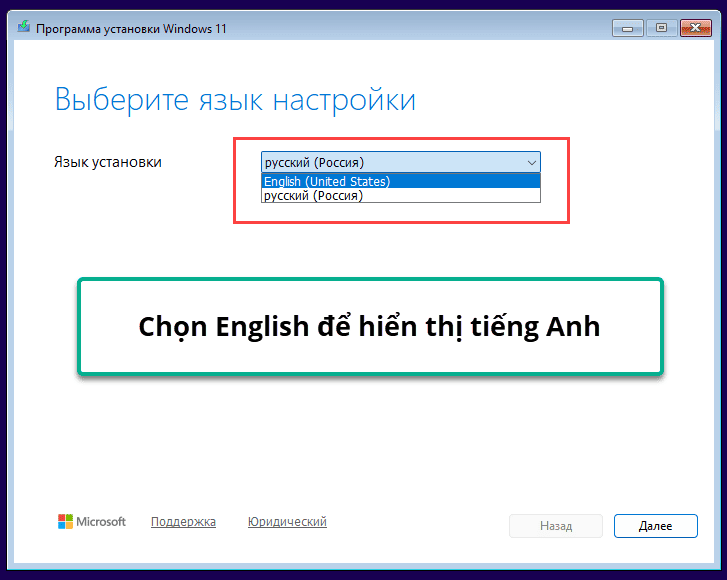Click the Язык установки label
The width and height of the screenshot is (727, 580).
point(108,162)
